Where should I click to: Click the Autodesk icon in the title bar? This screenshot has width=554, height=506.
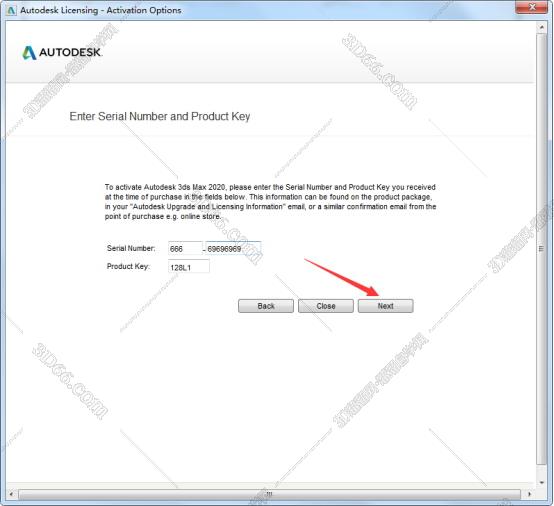point(11,10)
